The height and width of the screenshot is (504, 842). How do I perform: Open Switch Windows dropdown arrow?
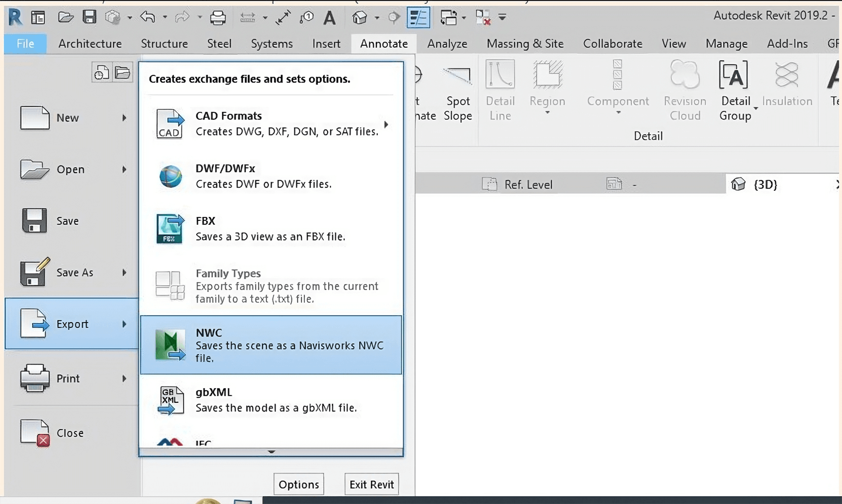(x=464, y=18)
